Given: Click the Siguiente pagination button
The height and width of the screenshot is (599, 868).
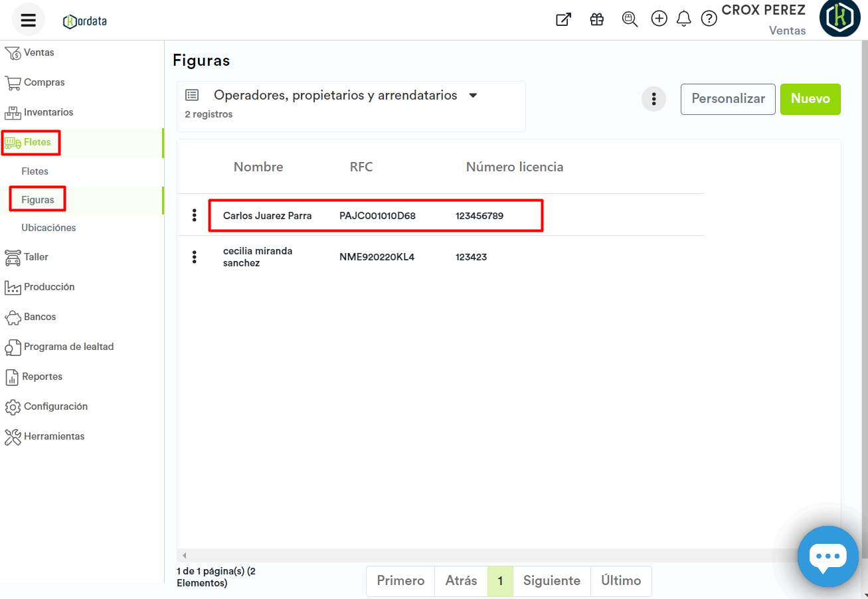Looking at the screenshot, I should click(x=551, y=581).
